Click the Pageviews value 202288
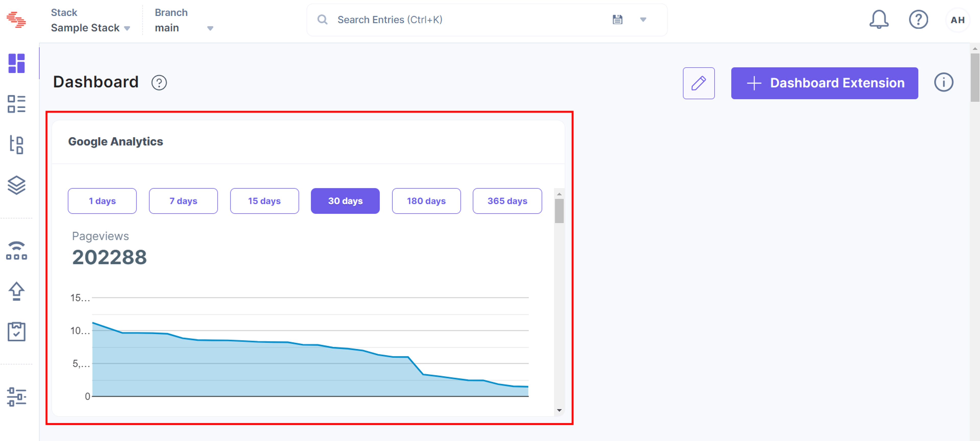The image size is (980, 441). [109, 257]
